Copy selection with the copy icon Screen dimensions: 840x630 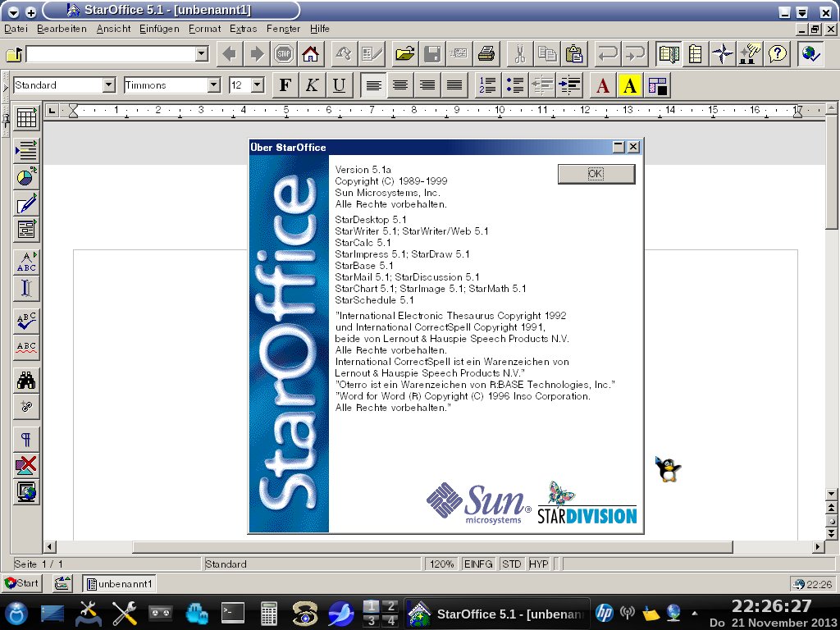[x=547, y=53]
